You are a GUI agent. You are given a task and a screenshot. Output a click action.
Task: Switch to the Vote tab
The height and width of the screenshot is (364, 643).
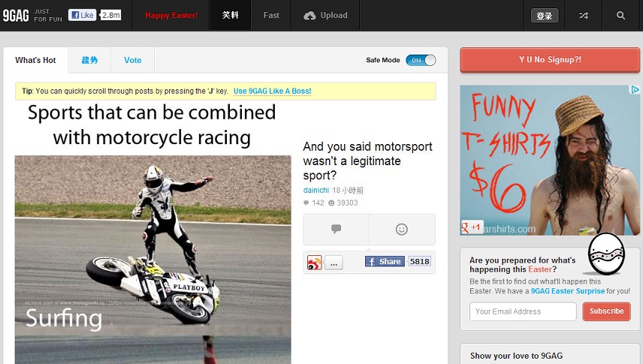[132, 60]
